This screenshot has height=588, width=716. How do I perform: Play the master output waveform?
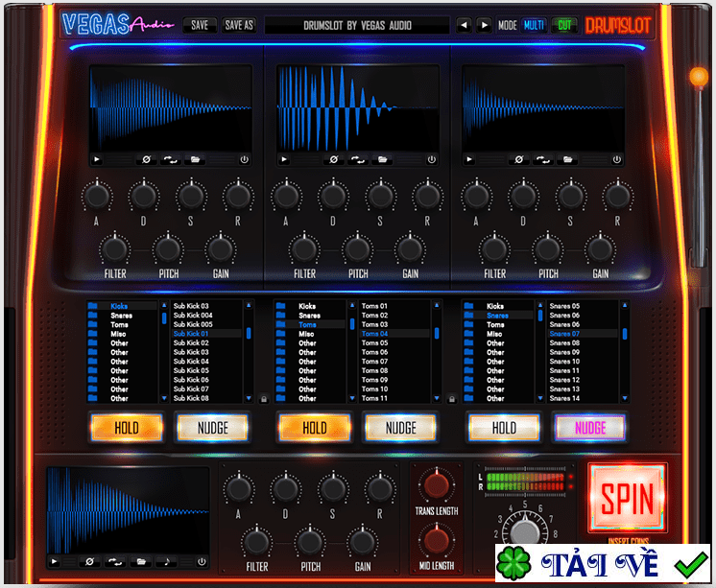coord(55,562)
